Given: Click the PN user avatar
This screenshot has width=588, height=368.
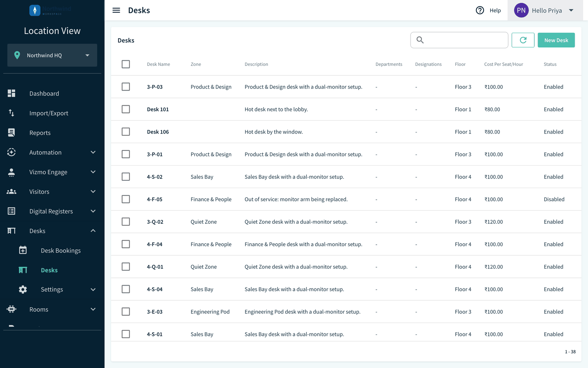Looking at the screenshot, I should (521, 10).
